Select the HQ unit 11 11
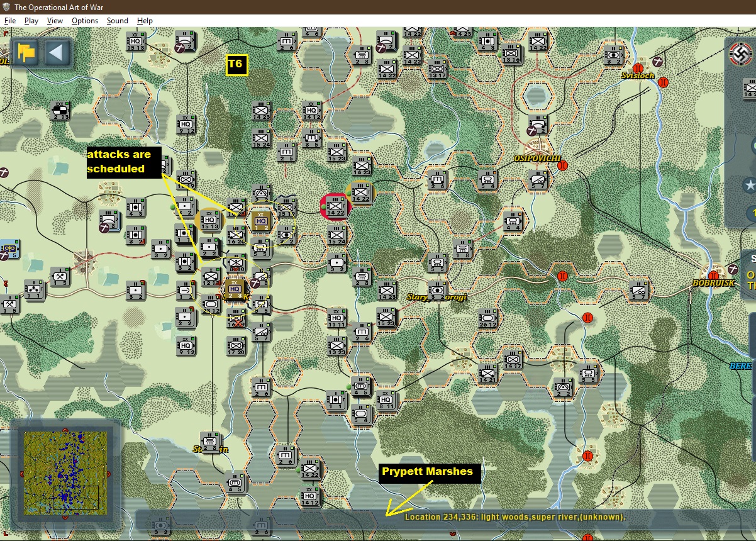Screen dimensions: 756x541 (336, 318)
